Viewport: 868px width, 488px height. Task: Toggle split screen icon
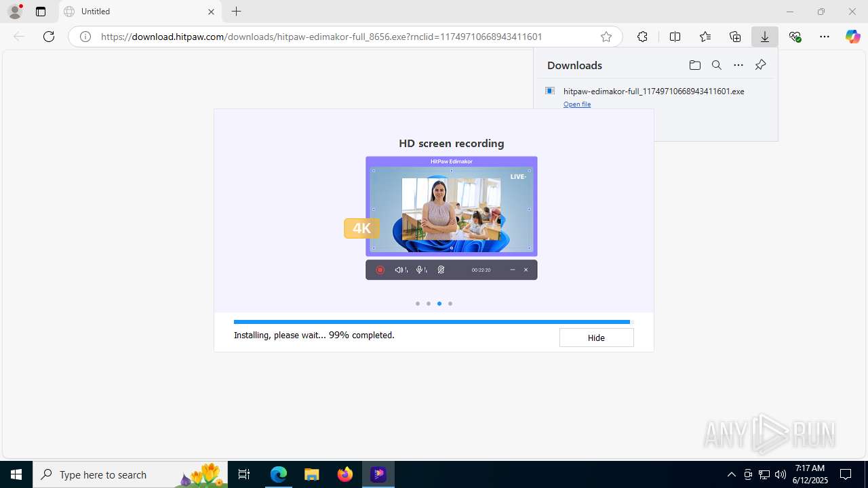tap(675, 37)
